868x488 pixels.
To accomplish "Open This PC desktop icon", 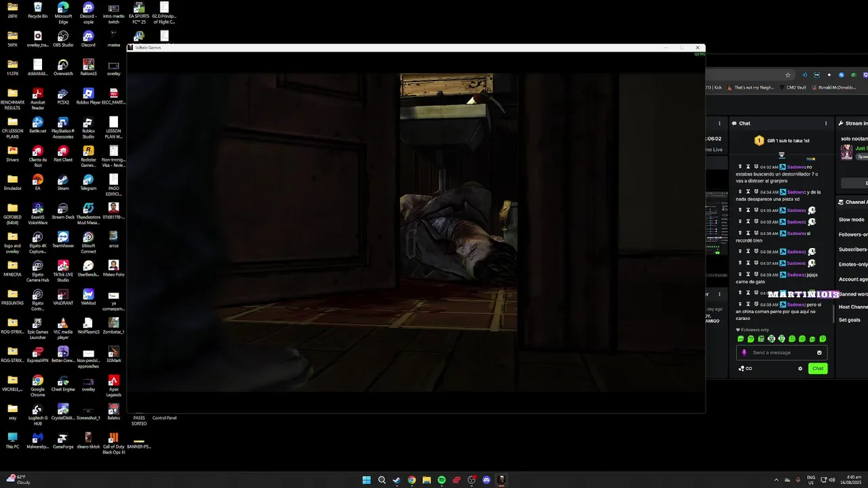I will pyautogui.click(x=12, y=440).
